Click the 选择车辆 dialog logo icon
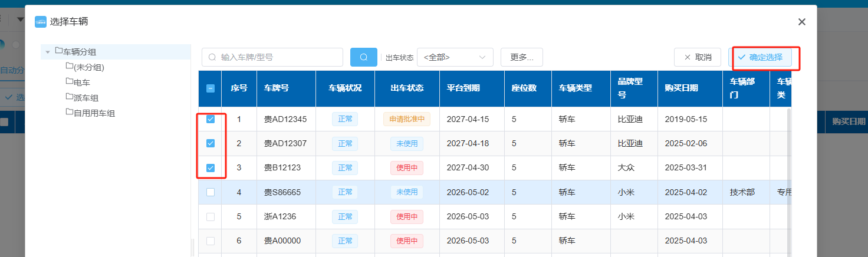 click(x=41, y=22)
